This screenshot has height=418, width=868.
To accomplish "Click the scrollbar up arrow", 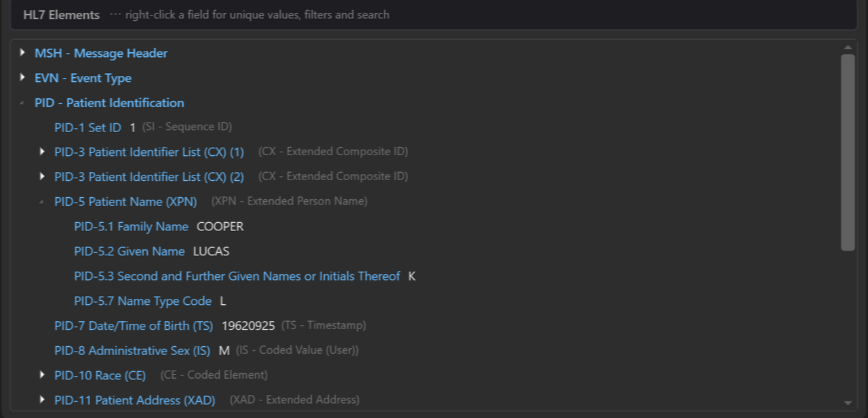I will coord(847,47).
